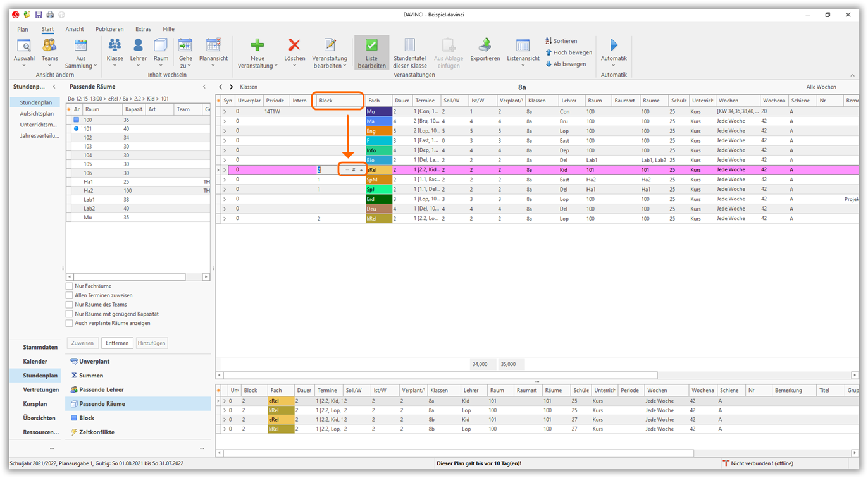
Task: Toggle the Liste bearbeiten button
Action: (x=371, y=52)
